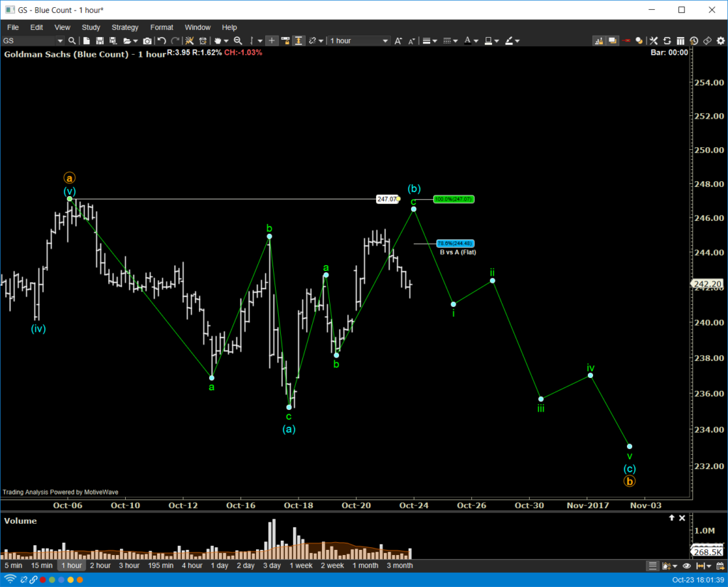Toggle the crosshair plus button
This screenshot has width=728, height=587.
coord(272,41)
